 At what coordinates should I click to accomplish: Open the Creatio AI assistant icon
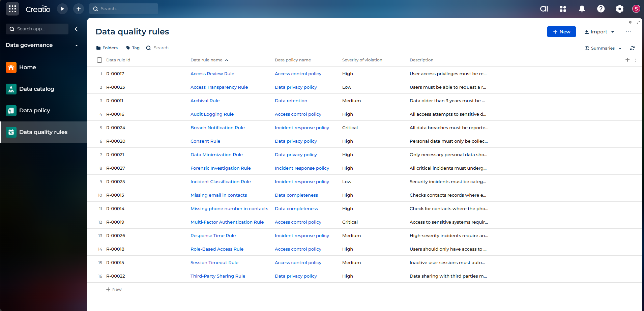(x=544, y=9)
